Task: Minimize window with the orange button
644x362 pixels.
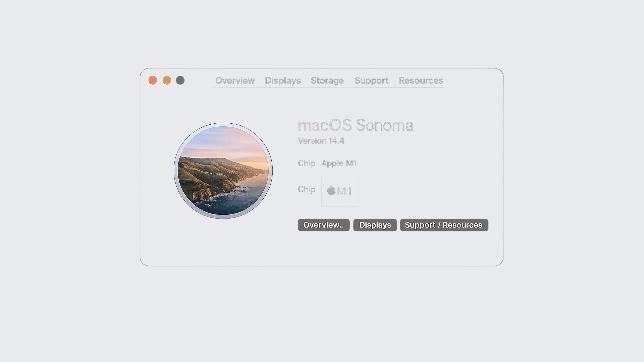Action: pos(167,80)
